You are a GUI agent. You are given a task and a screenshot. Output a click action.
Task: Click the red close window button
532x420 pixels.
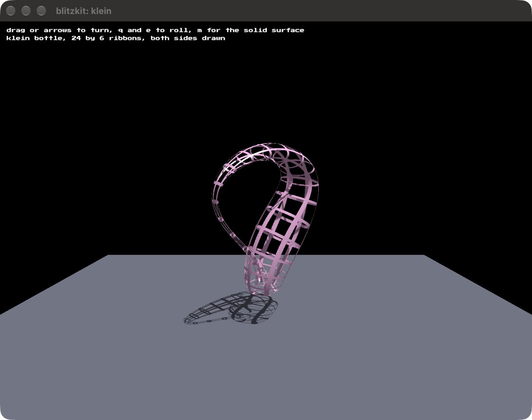pyautogui.click(x=11, y=11)
